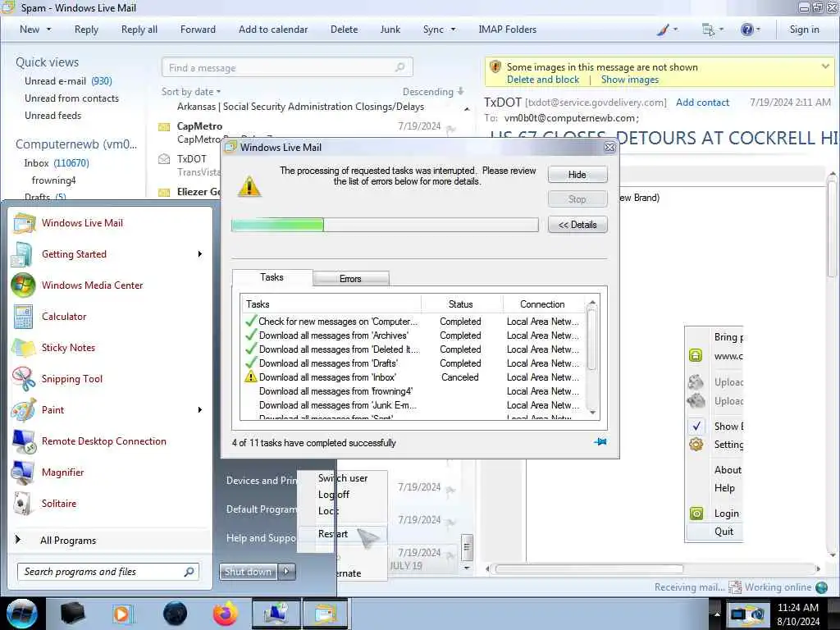Screen dimensions: 840x630
Task: Select the Tasks tab
Action: pos(272,277)
